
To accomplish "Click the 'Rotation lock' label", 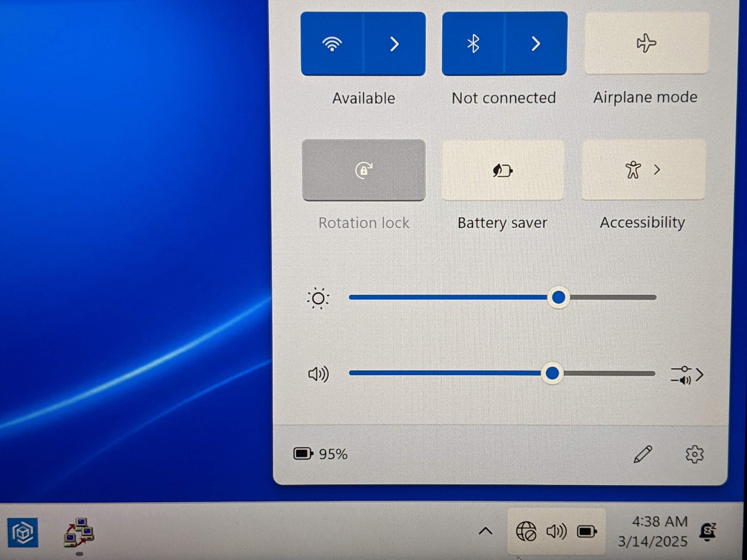I will (364, 223).
